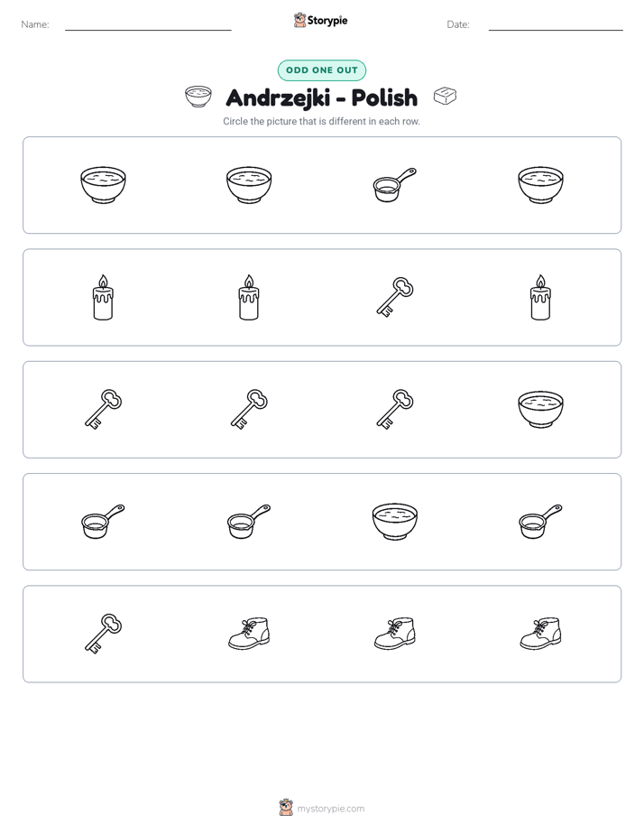644x834 pixels.
Task: Select the key among the candles
Action: click(395, 297)
